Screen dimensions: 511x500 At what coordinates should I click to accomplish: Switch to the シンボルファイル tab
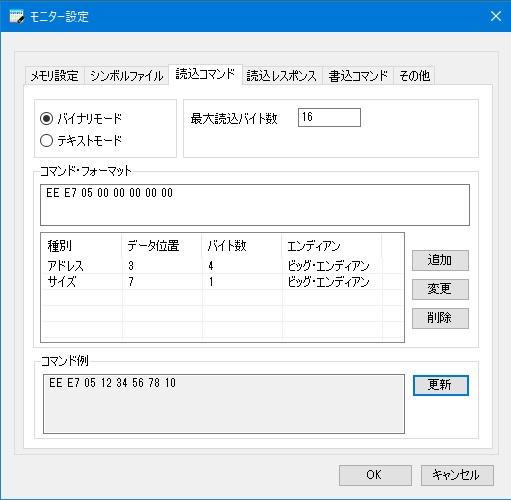tap(126, 76)
